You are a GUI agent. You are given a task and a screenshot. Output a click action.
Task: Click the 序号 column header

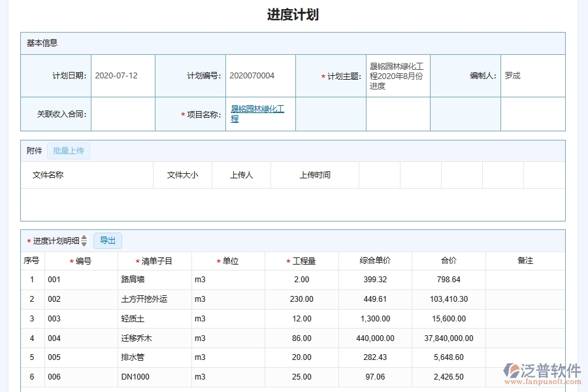point(33,260)
